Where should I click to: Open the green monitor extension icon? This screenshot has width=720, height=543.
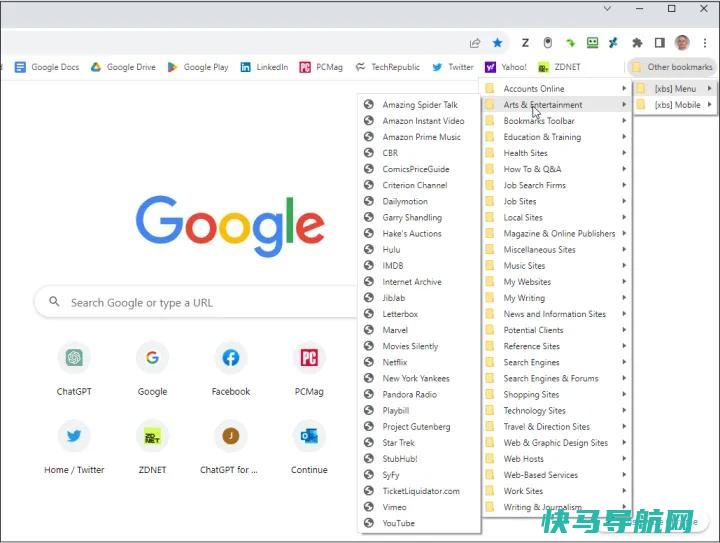click(x=592, y=43)
